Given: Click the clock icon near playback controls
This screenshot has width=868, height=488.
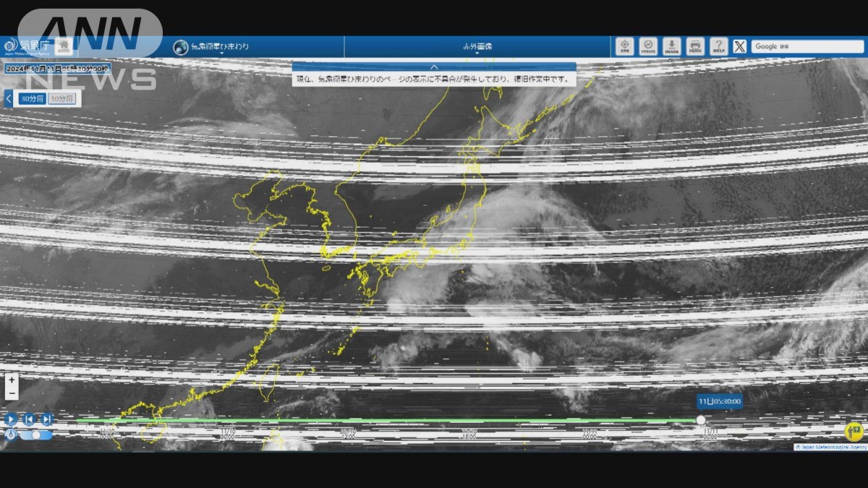Looking at the screenshot, I should coord(11,435).
